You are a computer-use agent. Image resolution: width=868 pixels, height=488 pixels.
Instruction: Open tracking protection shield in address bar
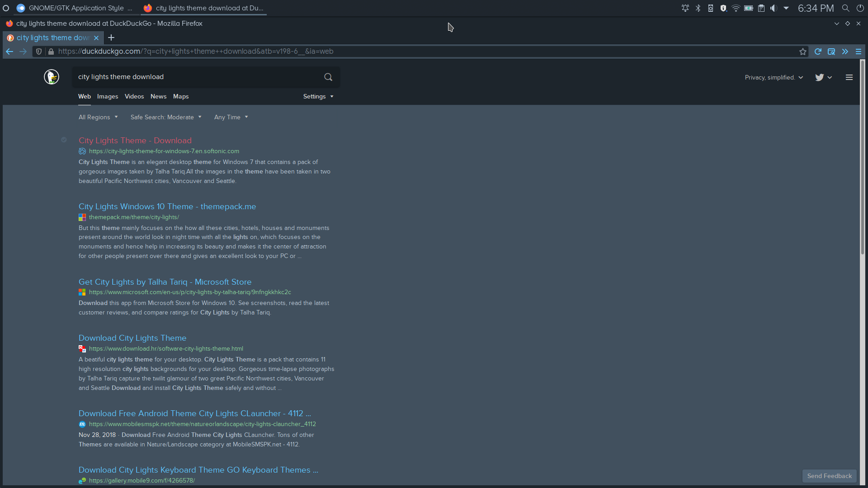pyautogui.click(x=39, y=52)
